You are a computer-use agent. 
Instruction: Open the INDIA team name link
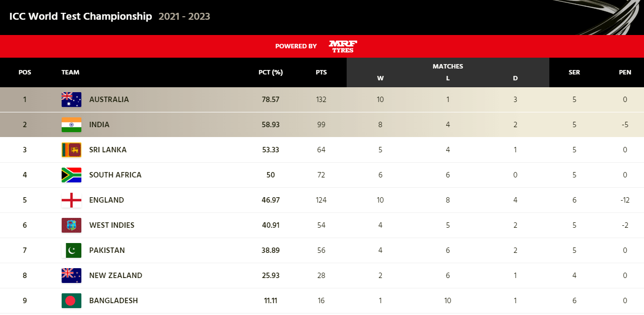[99, 125]
